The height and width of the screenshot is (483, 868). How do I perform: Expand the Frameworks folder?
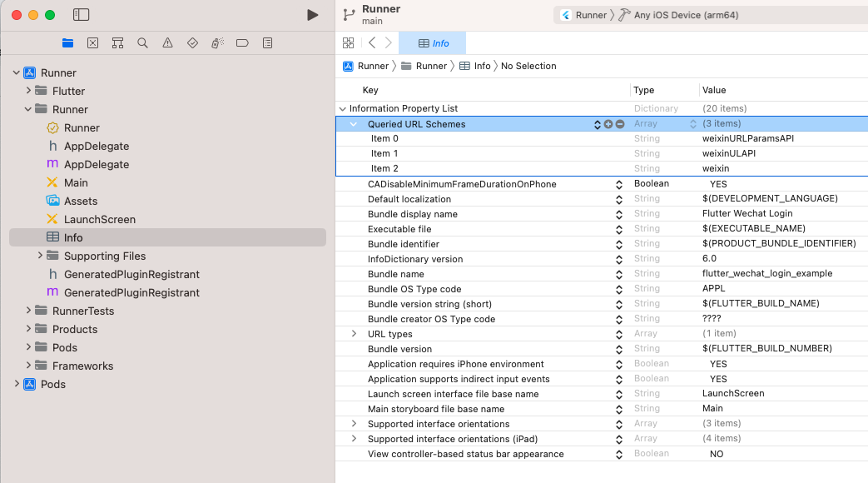click(x=28, y=365)
